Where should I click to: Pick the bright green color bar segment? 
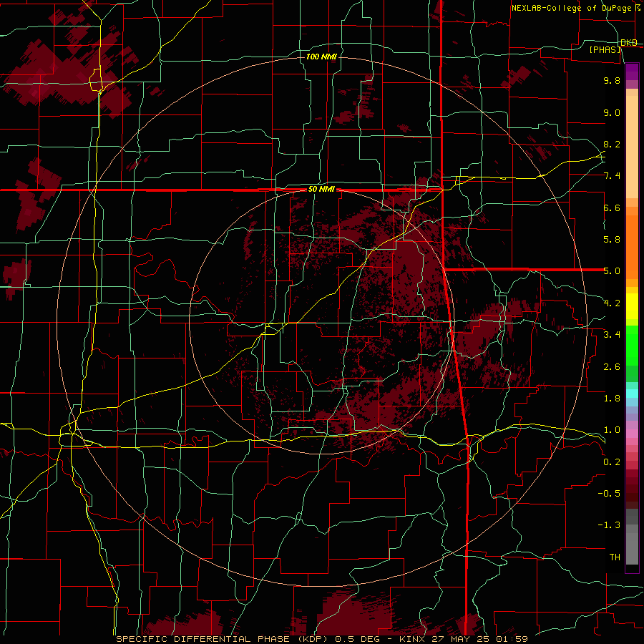[x=632, y=345]
